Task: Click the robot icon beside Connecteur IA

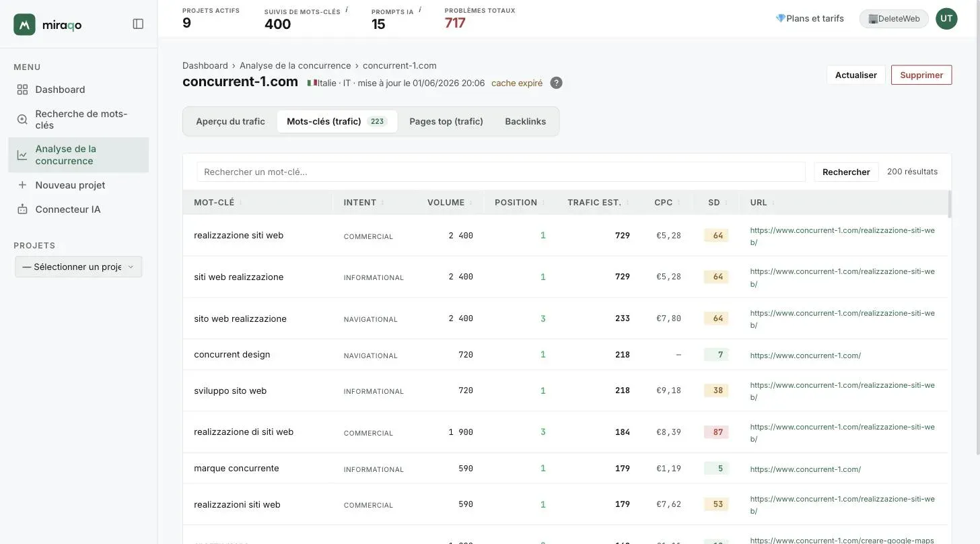Action: tap(22, 209)
